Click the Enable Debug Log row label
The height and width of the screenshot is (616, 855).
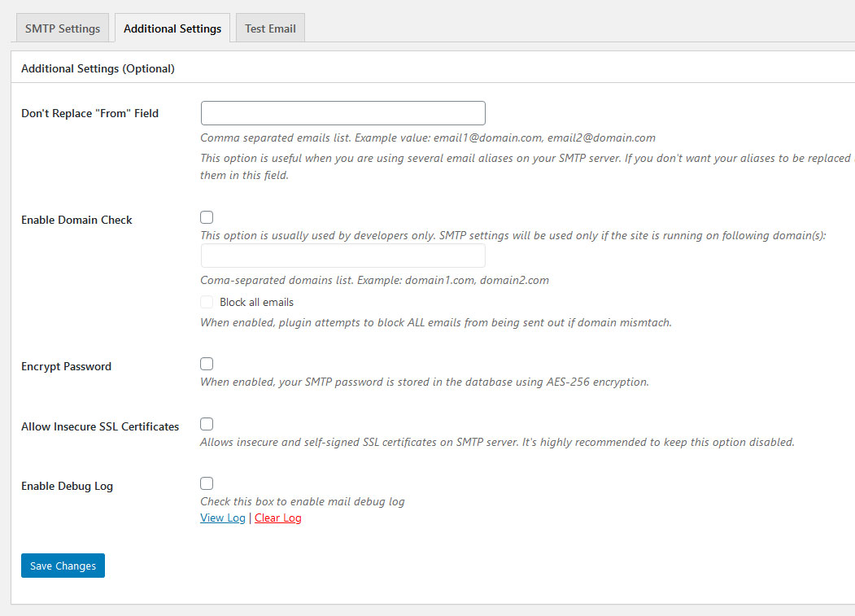[67, 486]
